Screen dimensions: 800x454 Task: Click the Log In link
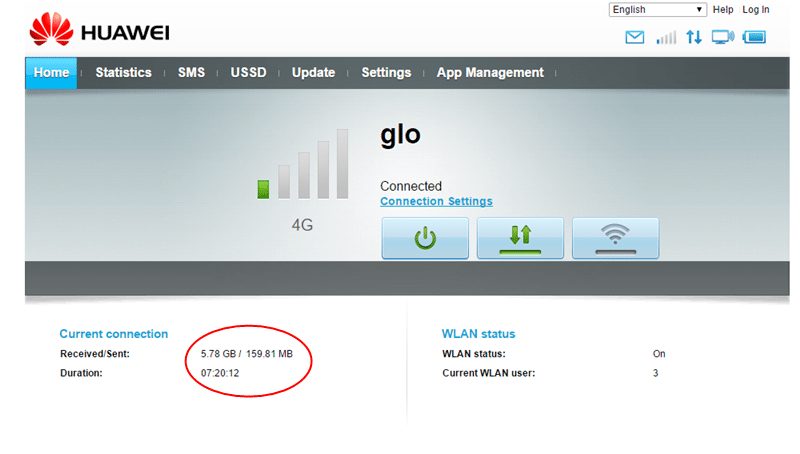[x=756, y=10]
